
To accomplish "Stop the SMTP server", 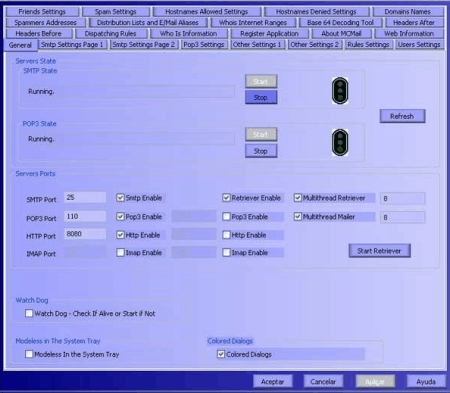I will [261, 97].
